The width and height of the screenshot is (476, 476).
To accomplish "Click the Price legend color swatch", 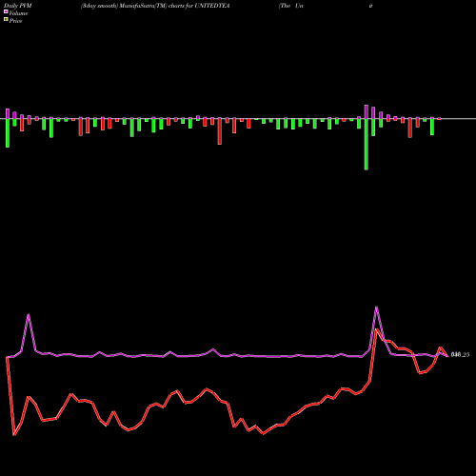I will tap(6, 20).
